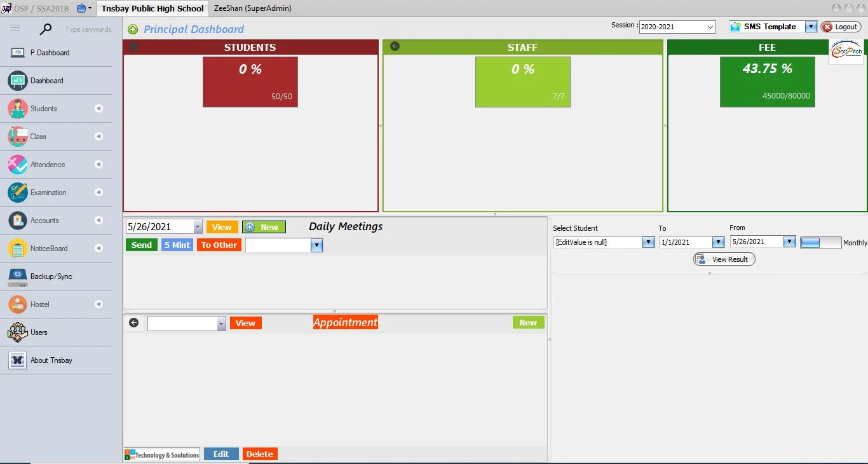Expand the Accounts submenu arrow

tap(98, 221)
